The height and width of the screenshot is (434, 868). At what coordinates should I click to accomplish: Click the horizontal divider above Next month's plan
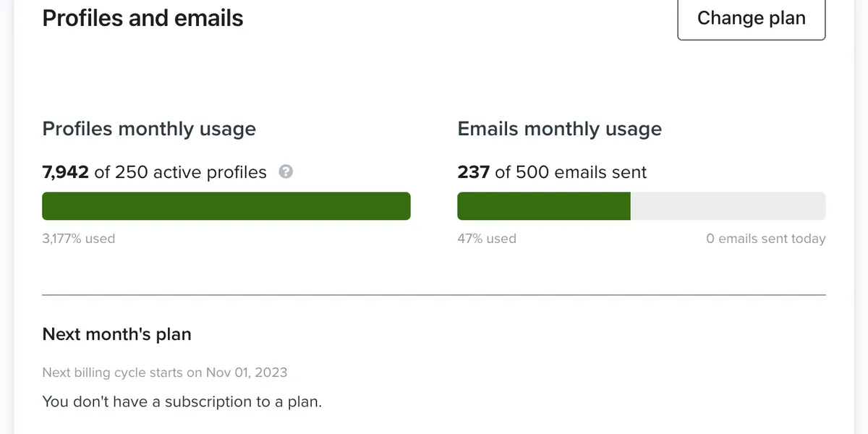[x=434, y=295]
